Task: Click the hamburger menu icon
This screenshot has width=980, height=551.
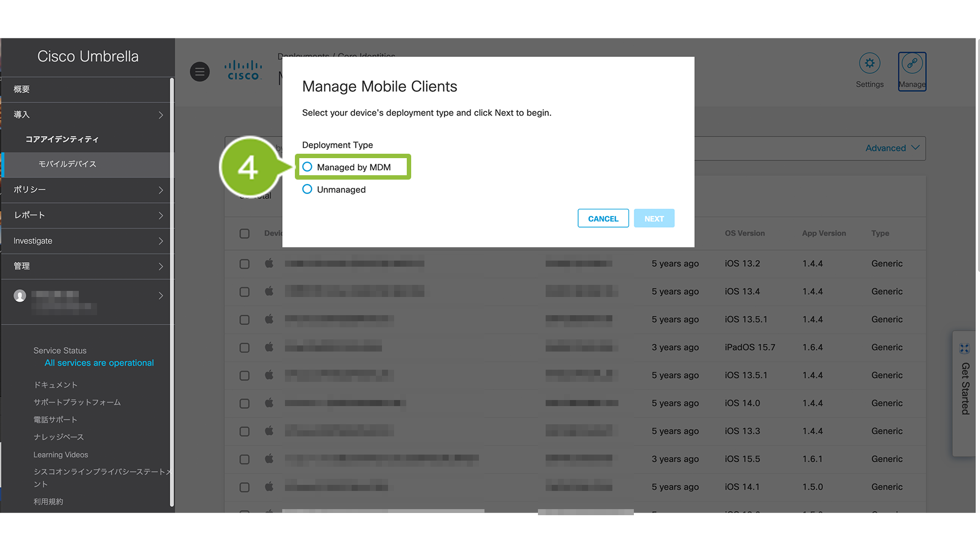Action: coord(200,72)
